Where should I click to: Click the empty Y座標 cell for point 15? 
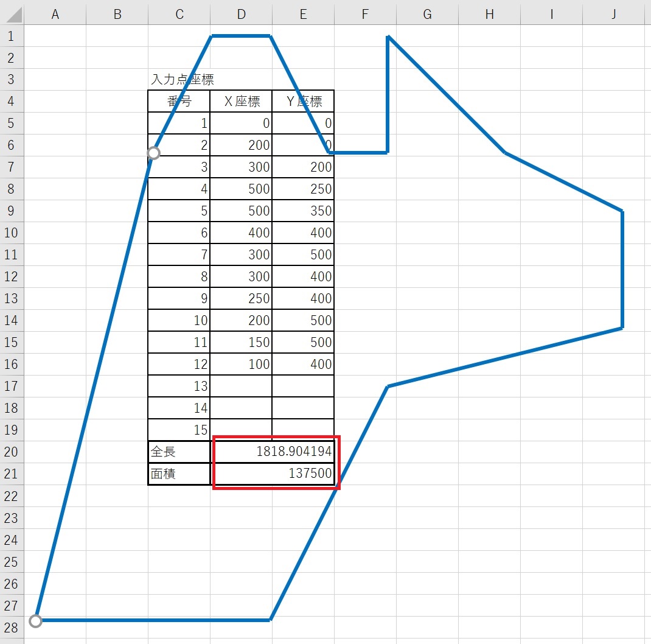[x=303, y=430]
